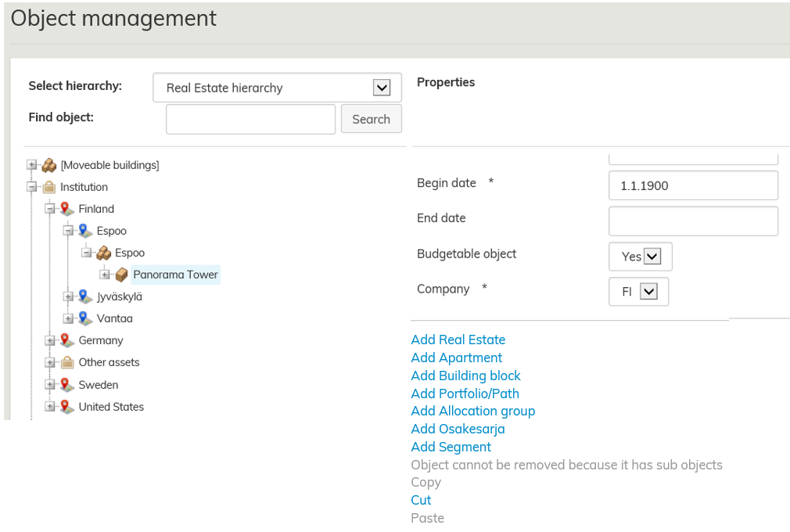Click the blue map pin icon beside Jyväskylä
Screen dimensions: 790x532
point(85,297)
